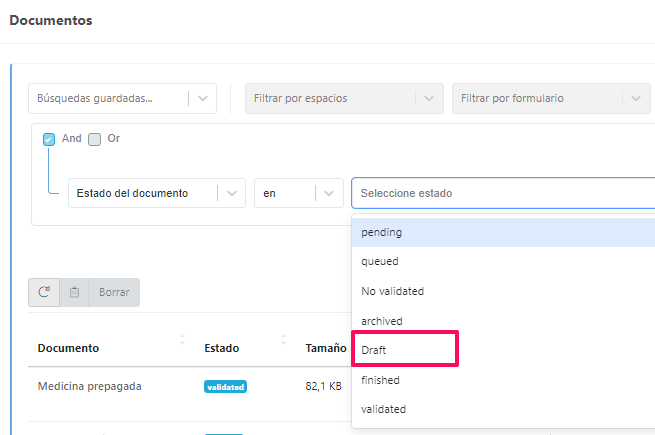
Task: Click the clipboard icon beside Borrar
Action: point(75,293)
